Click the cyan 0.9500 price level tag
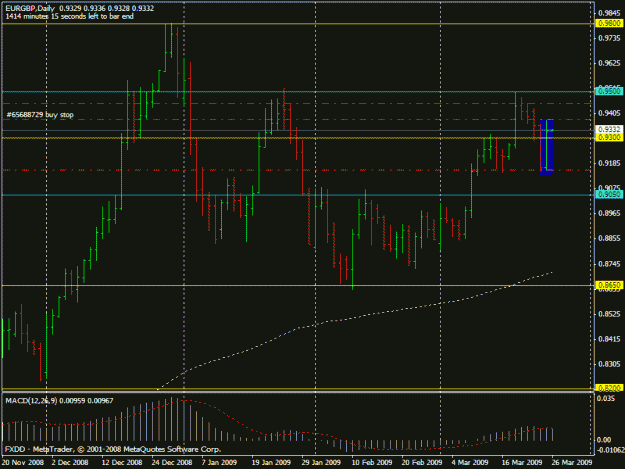The width and height of the screenshot is (625, 469). [609, 91]
